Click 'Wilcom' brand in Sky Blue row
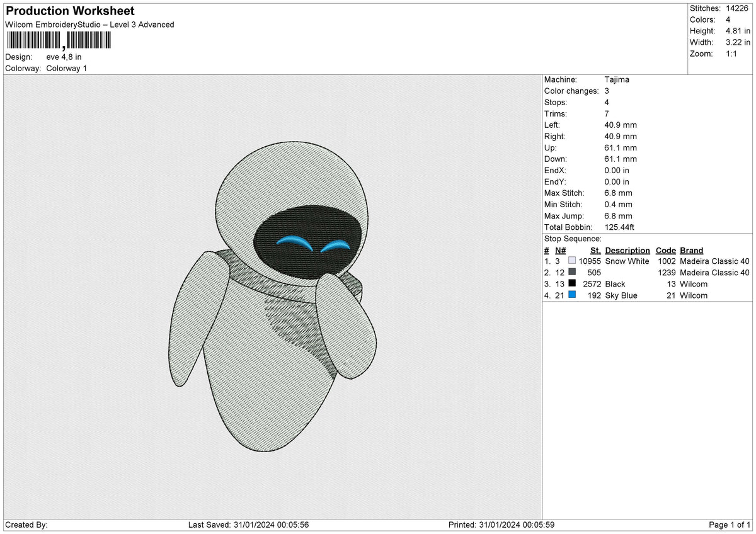The width and height of the screenshot is (756, 534). [694, 295]
